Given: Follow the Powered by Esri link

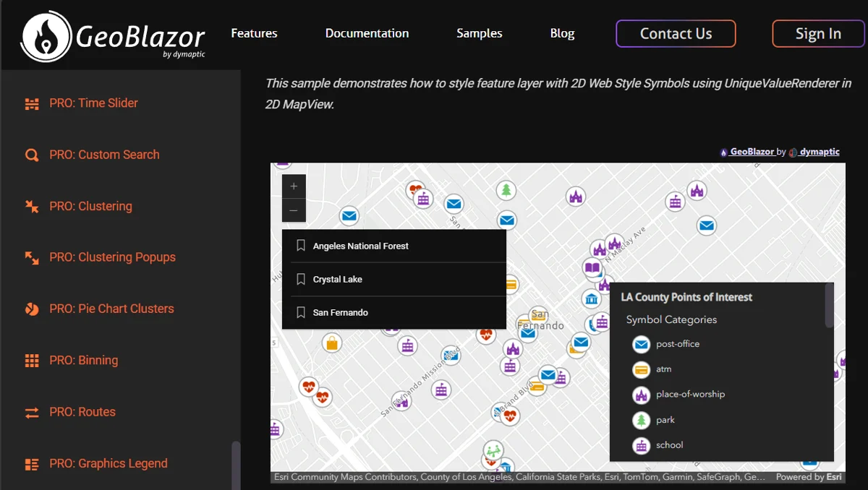Looking at the screenshot, I should (x=809, y=477).
